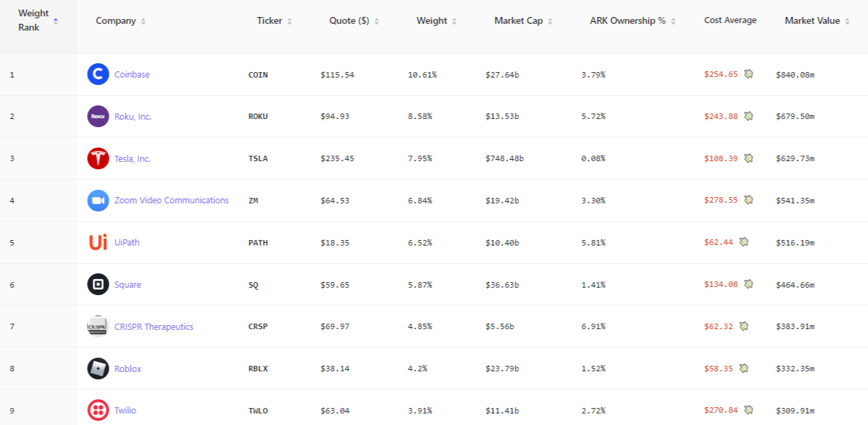Click the icon beside UiPath's $62.44 cost average
Screen dimensions: 868x425
(x=744, y=242)
